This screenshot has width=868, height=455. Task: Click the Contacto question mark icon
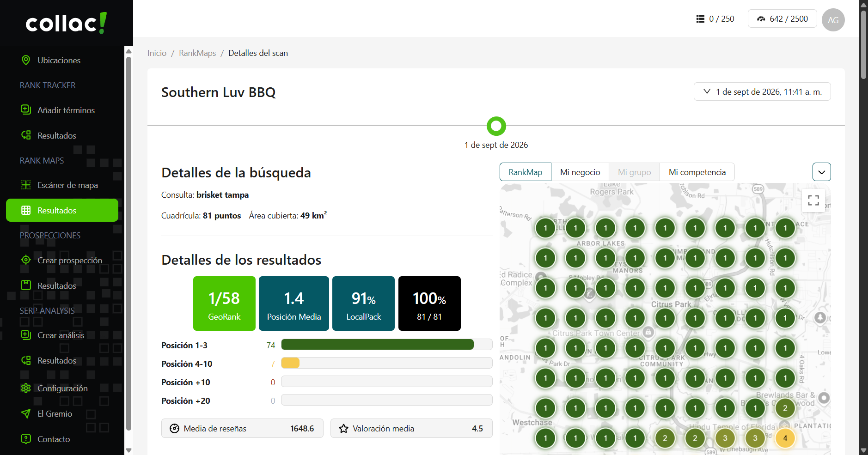(26, 439)
